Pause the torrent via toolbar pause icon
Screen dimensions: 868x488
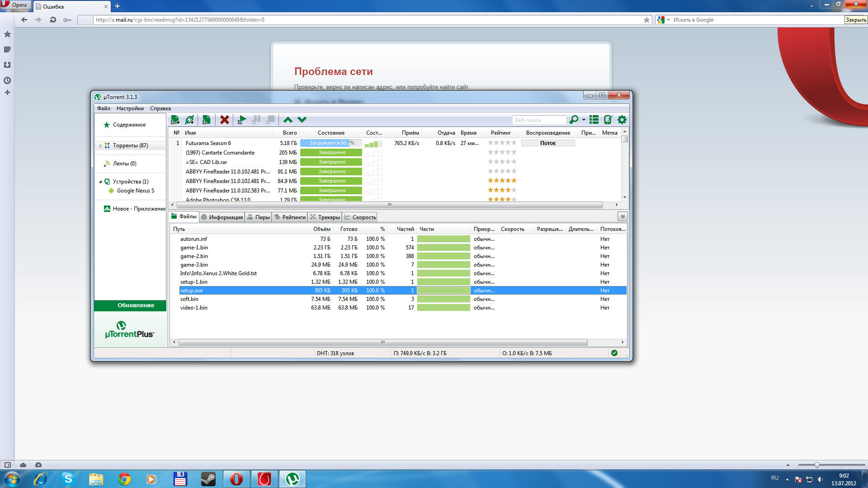click(x=256, y=120)
